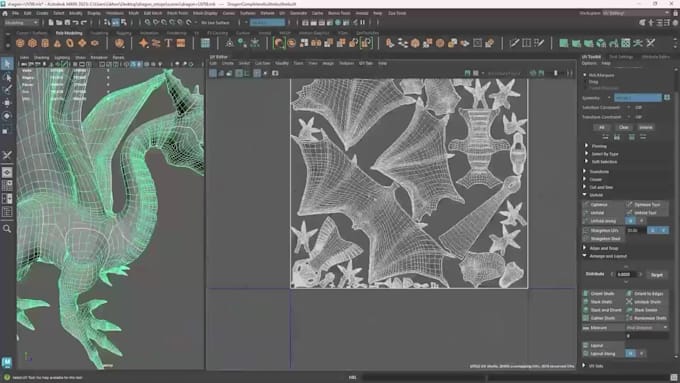Select the Polygon Cone shelf icon

tap(57, 43)
